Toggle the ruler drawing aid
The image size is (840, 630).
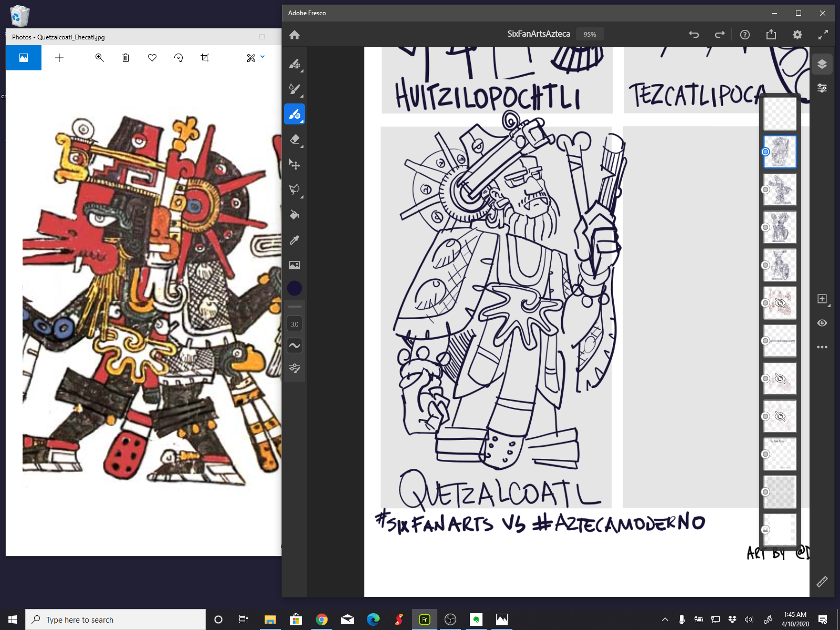click(822, 581)
